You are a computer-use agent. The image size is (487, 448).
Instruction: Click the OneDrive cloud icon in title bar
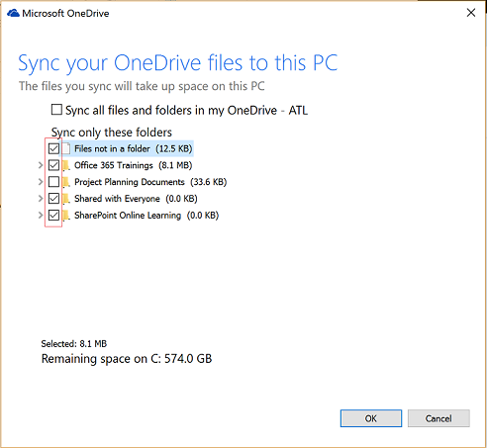pyautogui.click(x=13, y=13)
